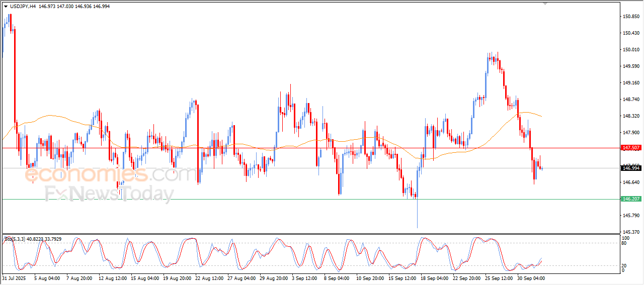
Task: Click the green 146.207 price label
Action: point(631,199)
